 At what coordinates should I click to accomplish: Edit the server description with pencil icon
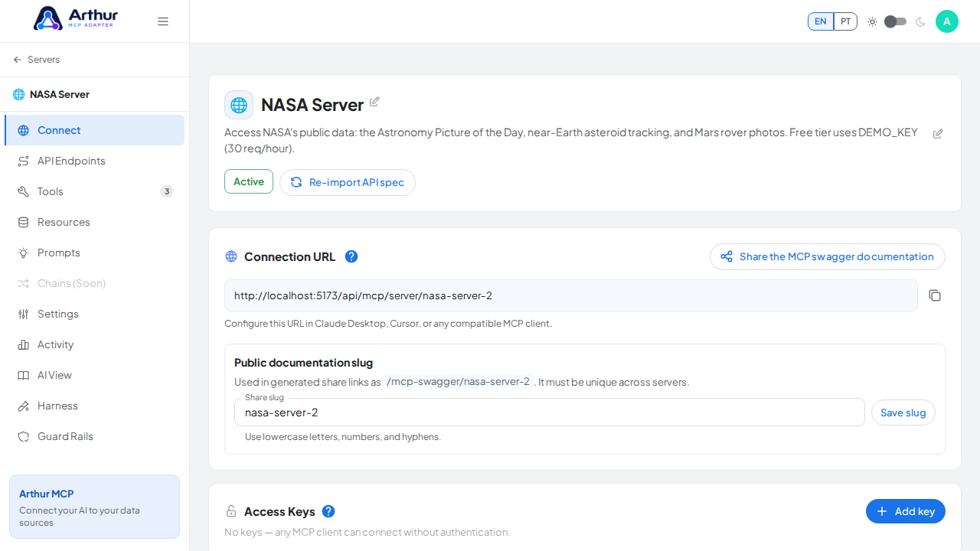point(938,134)
